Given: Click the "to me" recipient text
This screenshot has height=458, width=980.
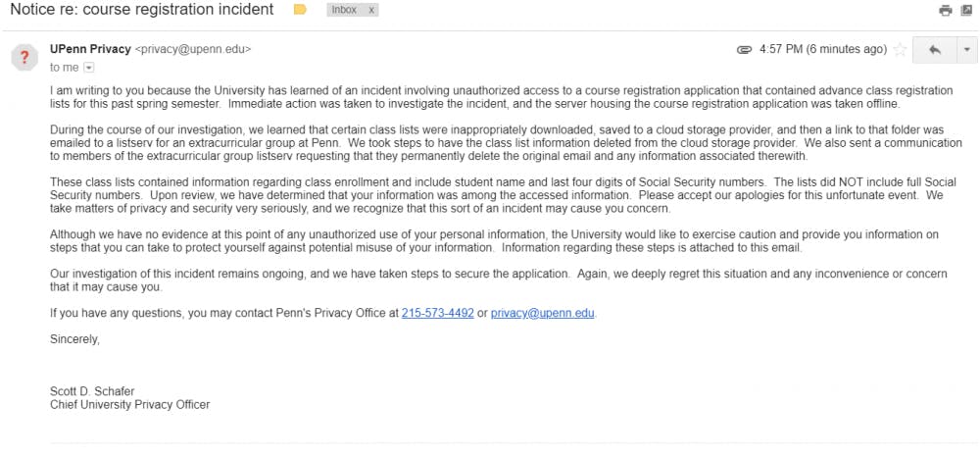Looking at the screenshot, I should click(x=64, y=68).
